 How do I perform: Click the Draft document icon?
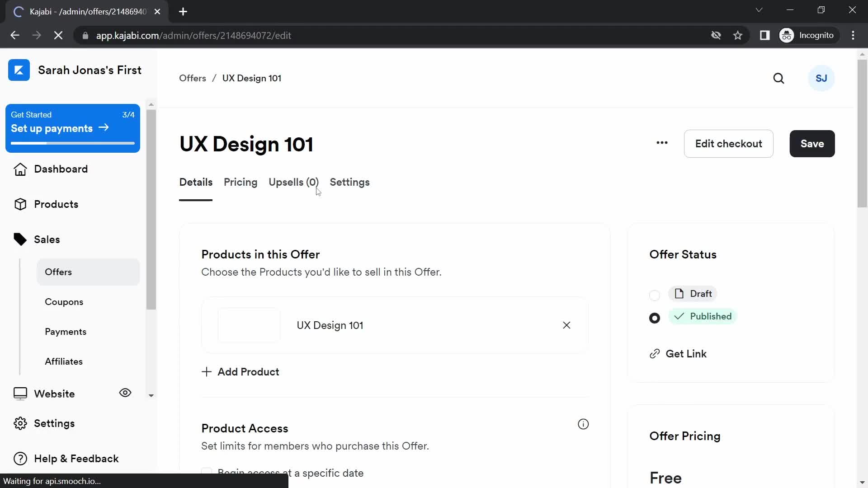coord(679,294)
